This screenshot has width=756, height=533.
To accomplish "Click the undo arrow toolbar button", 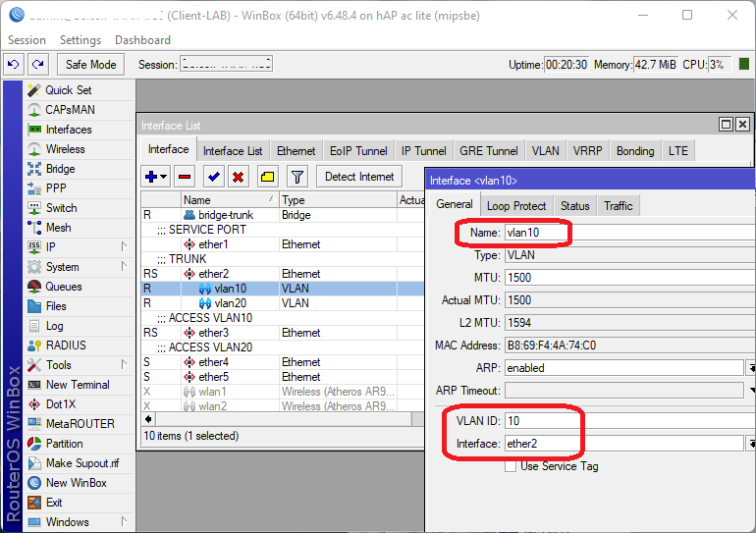I will pyautogui.click(x=14, y=65).
